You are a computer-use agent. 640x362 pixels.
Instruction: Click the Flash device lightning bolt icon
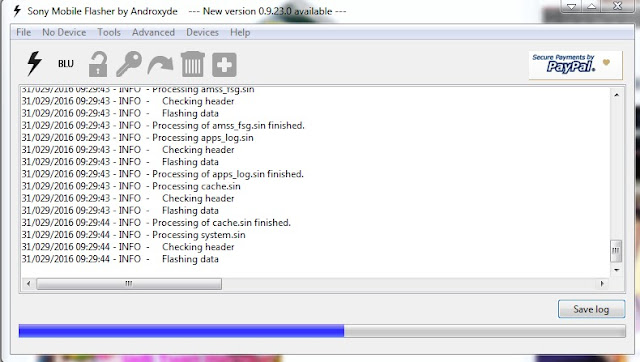34,64
